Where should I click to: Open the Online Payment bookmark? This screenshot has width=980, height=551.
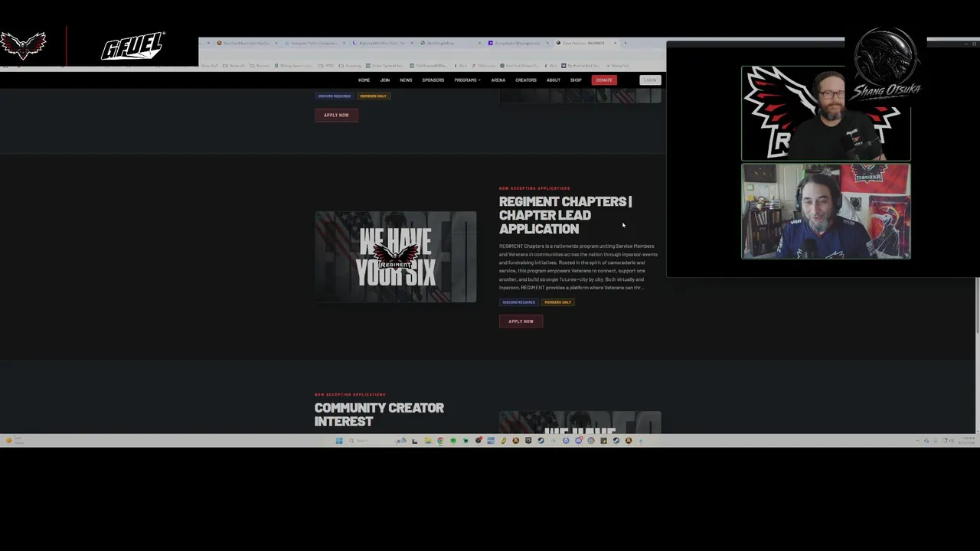pyautogui.click(x=385, y=66)
